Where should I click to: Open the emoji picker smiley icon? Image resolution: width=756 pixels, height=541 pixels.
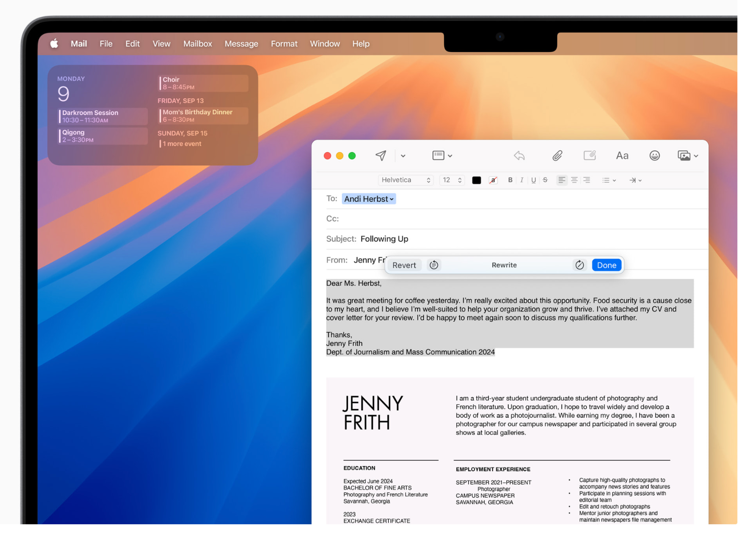(x=654, y=156)
